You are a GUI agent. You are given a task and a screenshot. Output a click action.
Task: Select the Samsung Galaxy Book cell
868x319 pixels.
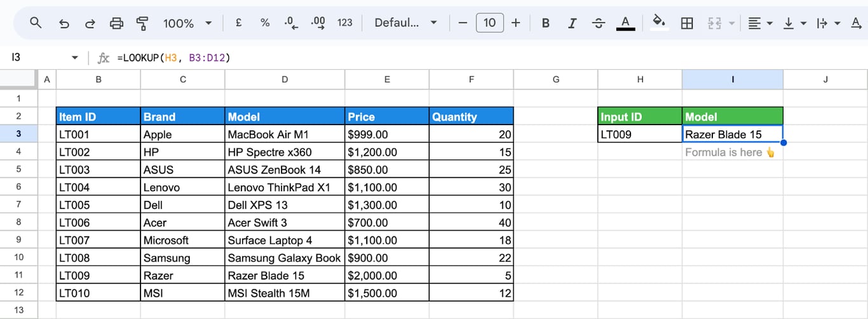coord(285,258)
